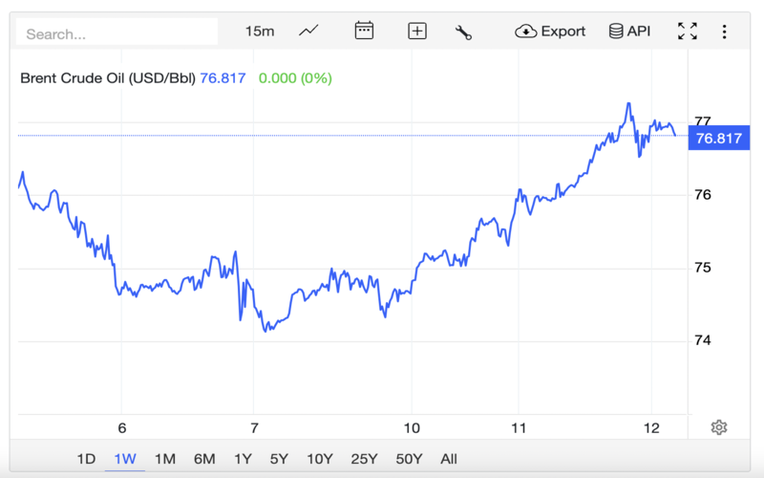This screenshot has width=764, height=478.
Task: Open the chart settings gear icon
Action: (x=719, y=427)
